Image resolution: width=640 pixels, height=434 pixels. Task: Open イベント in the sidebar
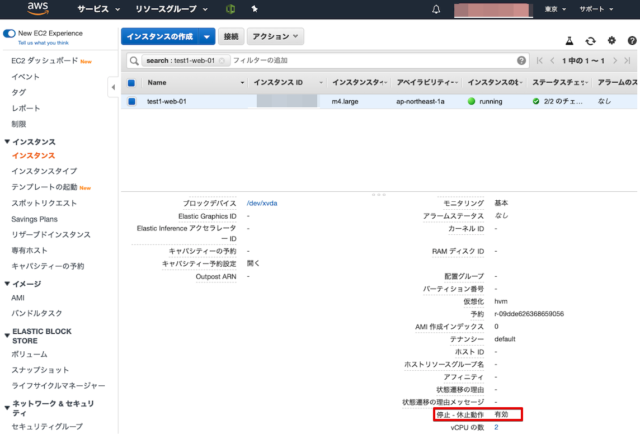(x=25, y=77)
